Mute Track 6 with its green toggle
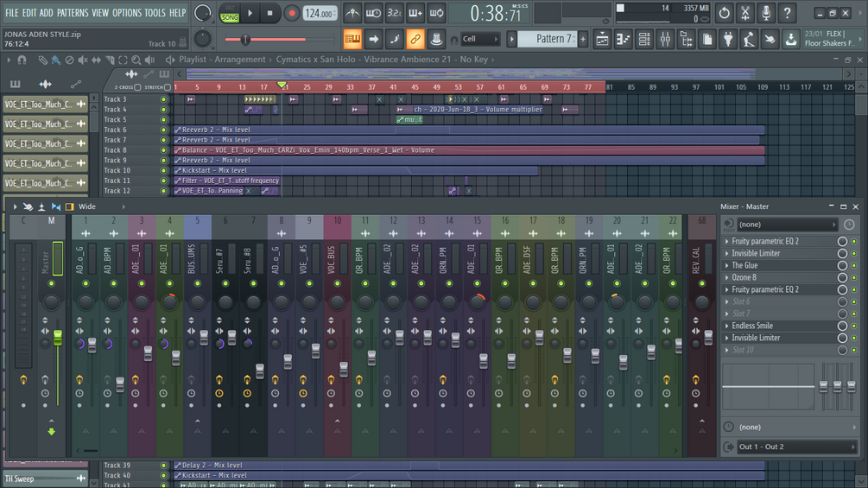 (x=163, y=130)
